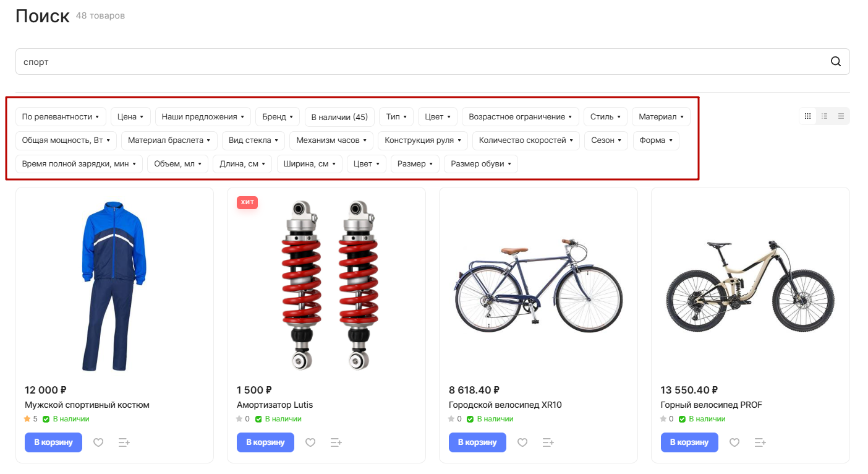The width and height of the screenshot is (868, 474).
Task: Add Мужской спортивный костюм to favorites heart
Action: (x=98, y=442)
